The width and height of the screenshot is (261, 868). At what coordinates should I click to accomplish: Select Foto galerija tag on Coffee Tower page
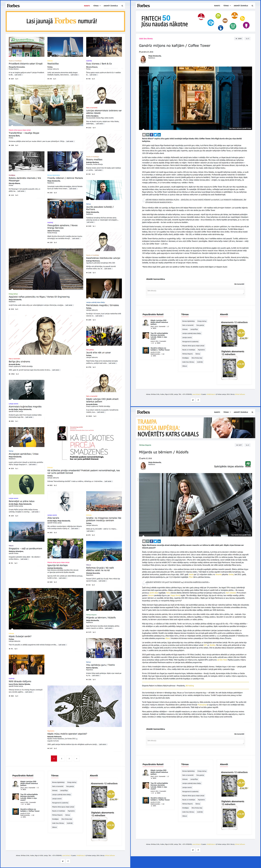(x=201, y=325)
